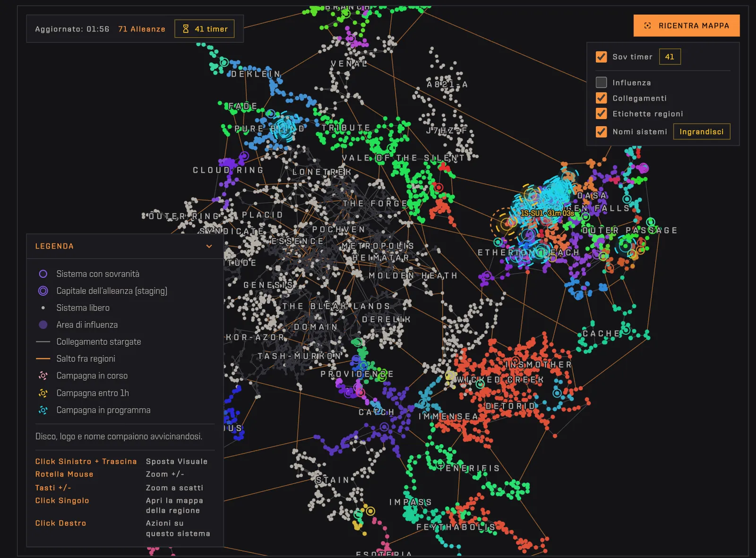756x558 pixels.
Task: Click the 'Campagna in programma' legend icon
Action: (43, 410)
